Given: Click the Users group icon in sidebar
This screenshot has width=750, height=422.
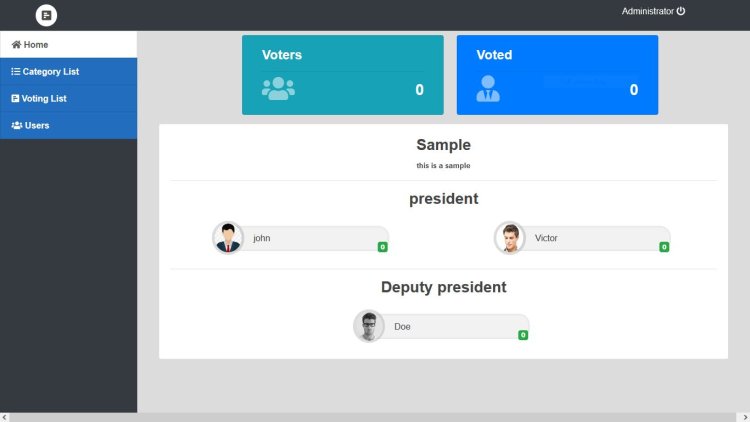Looking at the screenshot, I should click(17, 126).
